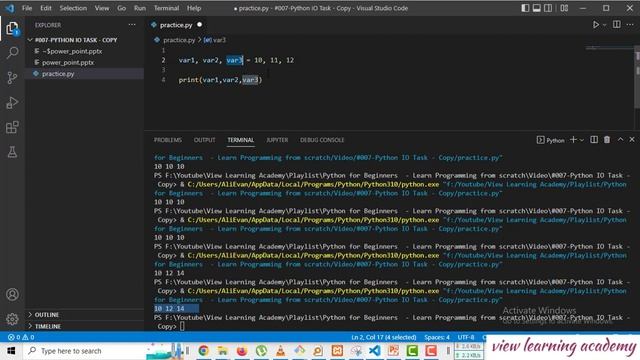Toggle primary side bar visibility
The width and height of the screenshot is (640, 360).
pos(525,8)
